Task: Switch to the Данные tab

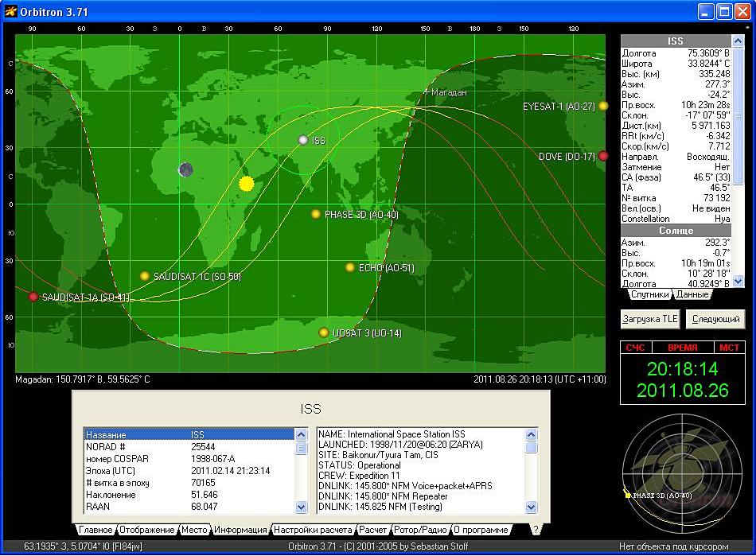Action: [692, 294]
